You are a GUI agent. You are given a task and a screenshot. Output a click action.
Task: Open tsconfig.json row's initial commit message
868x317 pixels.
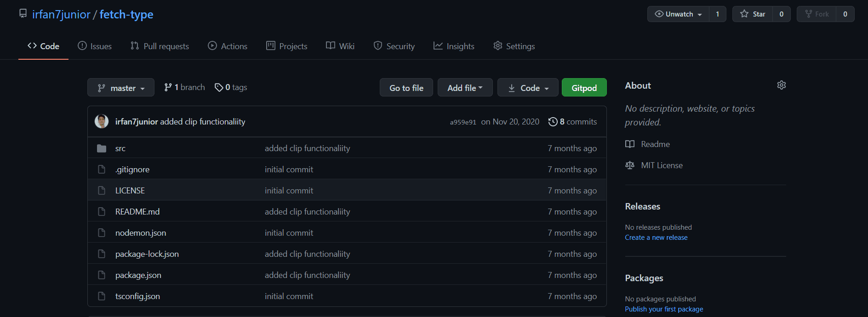pyautogui.click(x=289, y=296)
